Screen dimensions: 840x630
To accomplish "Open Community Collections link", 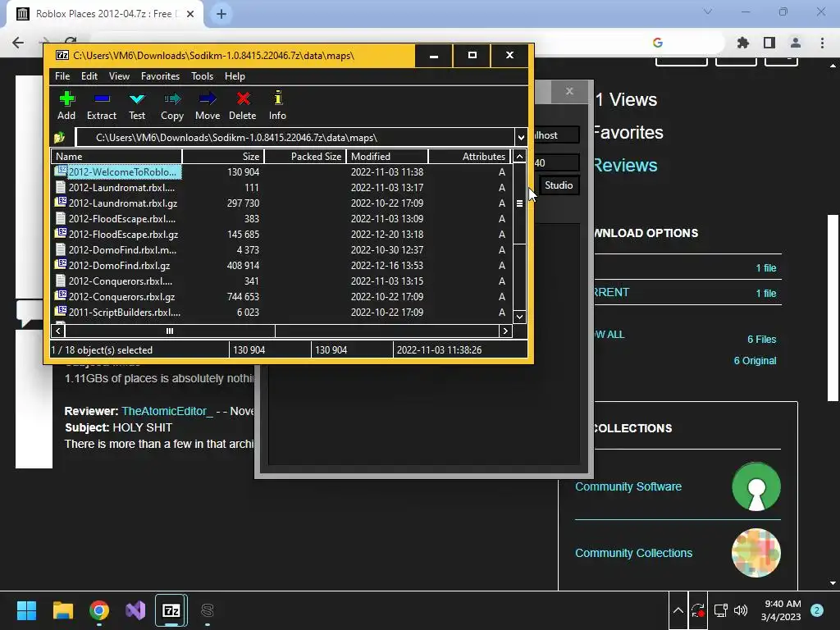I will (x=634, y=553).
